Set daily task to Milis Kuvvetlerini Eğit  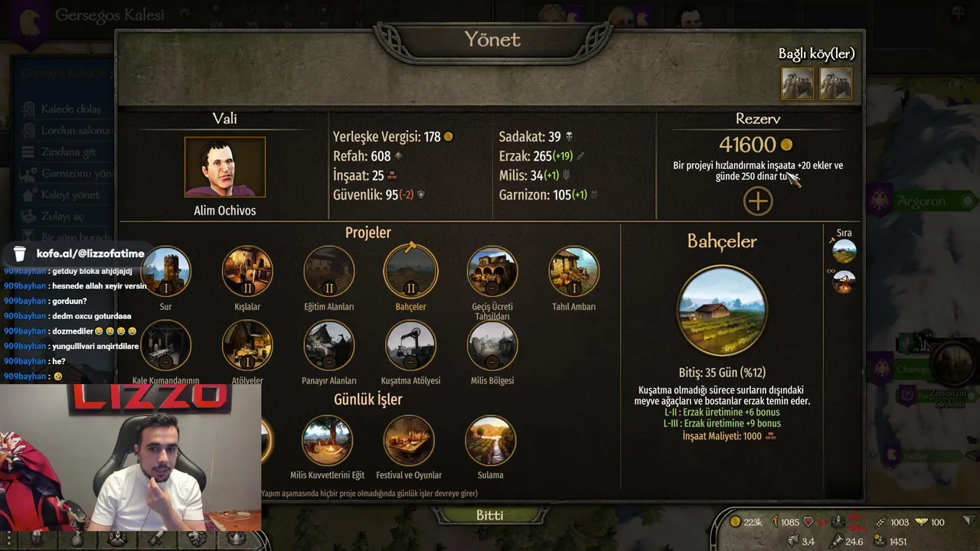327,441
